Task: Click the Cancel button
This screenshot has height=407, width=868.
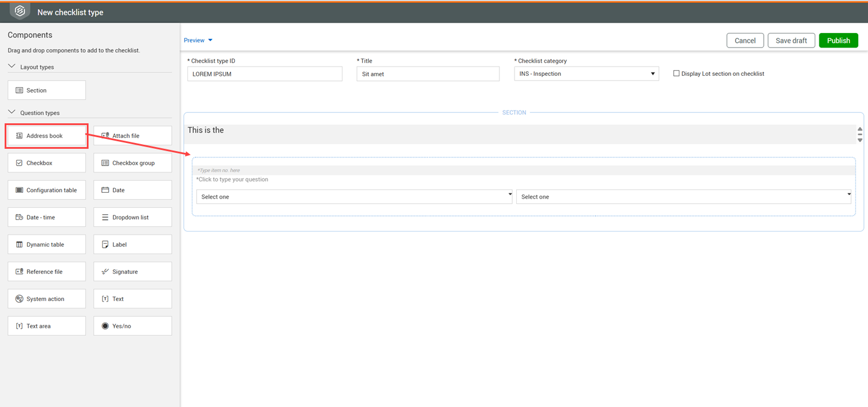Action: click(745, 41)
